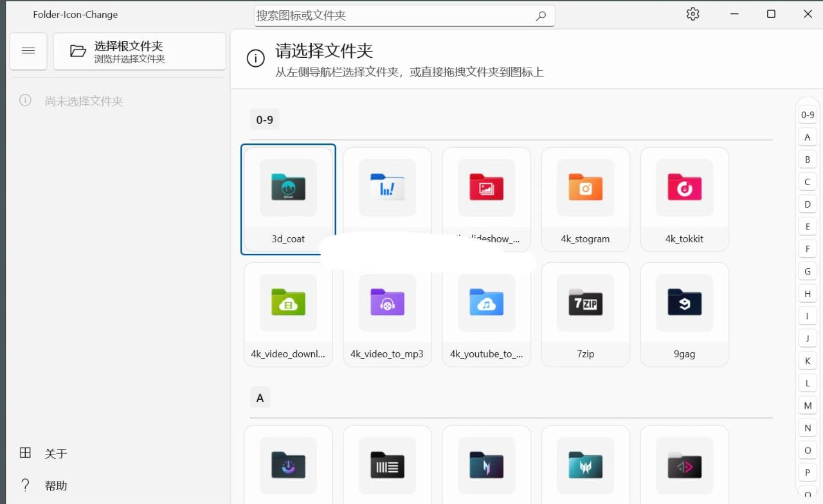Viewport: 823px width, 504px height.
Task: Select the 4k_stogram folder icon
Action: coord(585,188)
